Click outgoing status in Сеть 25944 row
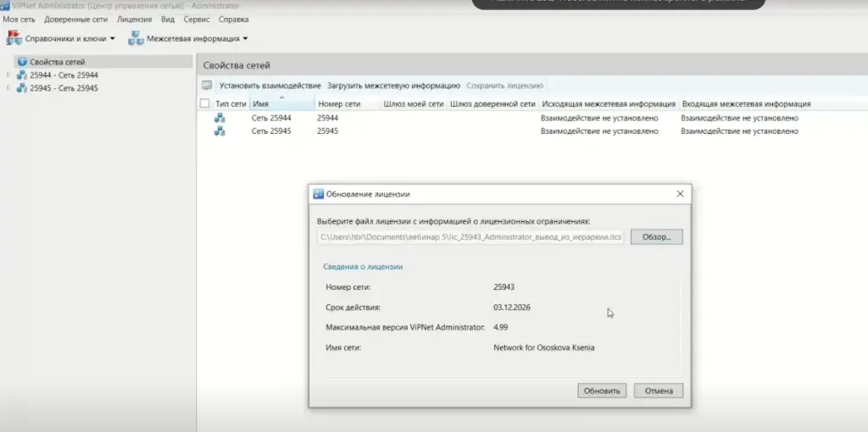The width and height of the screenshot is (868, 432). pyautogui.click(x=599, y=118)
